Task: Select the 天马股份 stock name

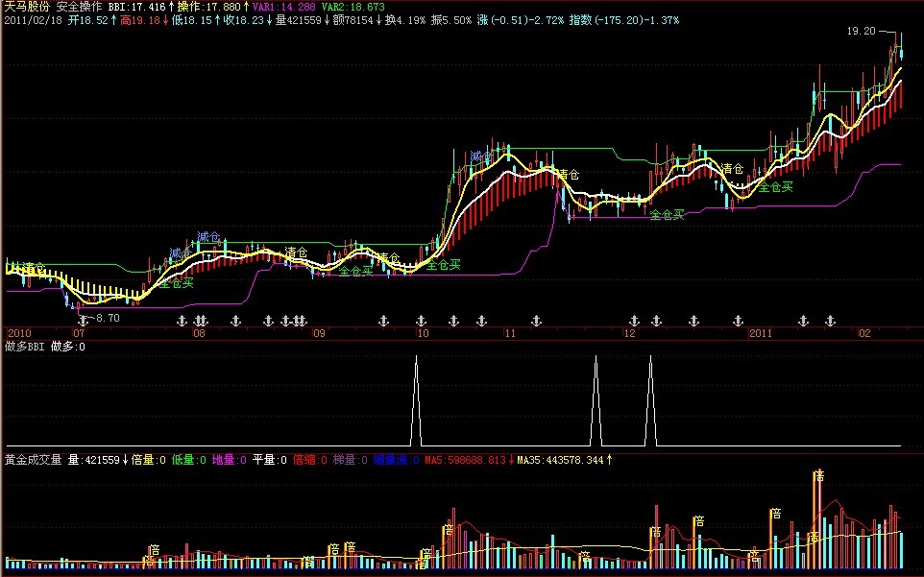Action: pos(27,7)
